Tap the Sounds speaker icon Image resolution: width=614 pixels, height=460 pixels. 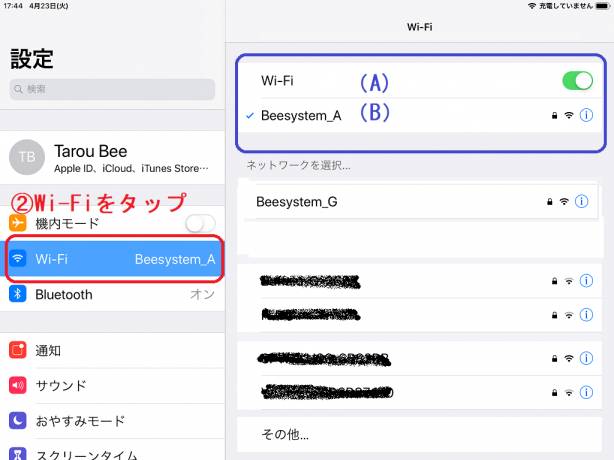[x=18, y=385]
